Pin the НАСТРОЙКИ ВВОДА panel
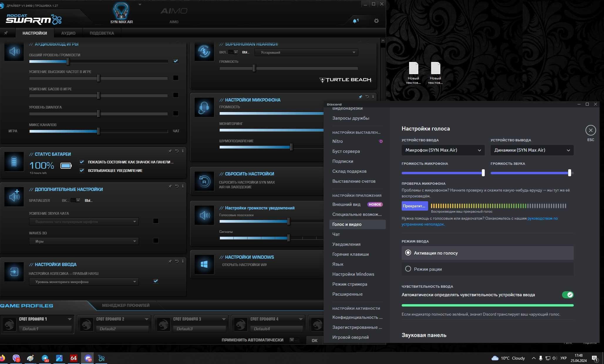This screenshot has width=604, height=364. coord(170,261)
